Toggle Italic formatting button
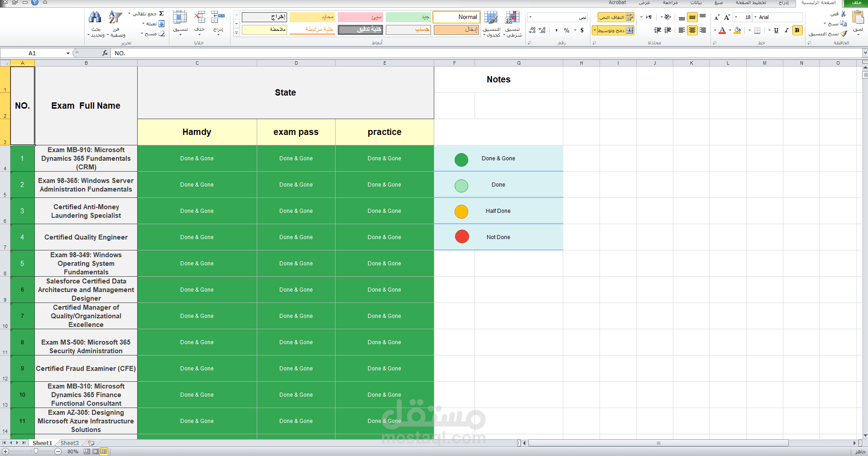The height and width of the screenshot is (456, 868). point(786,30)
